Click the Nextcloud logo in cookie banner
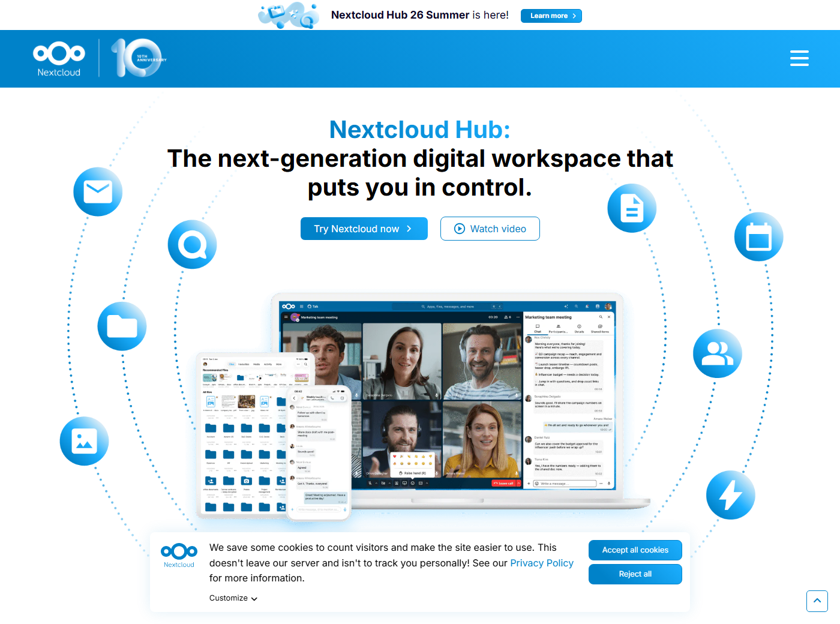840x624 pixels. 179,556
